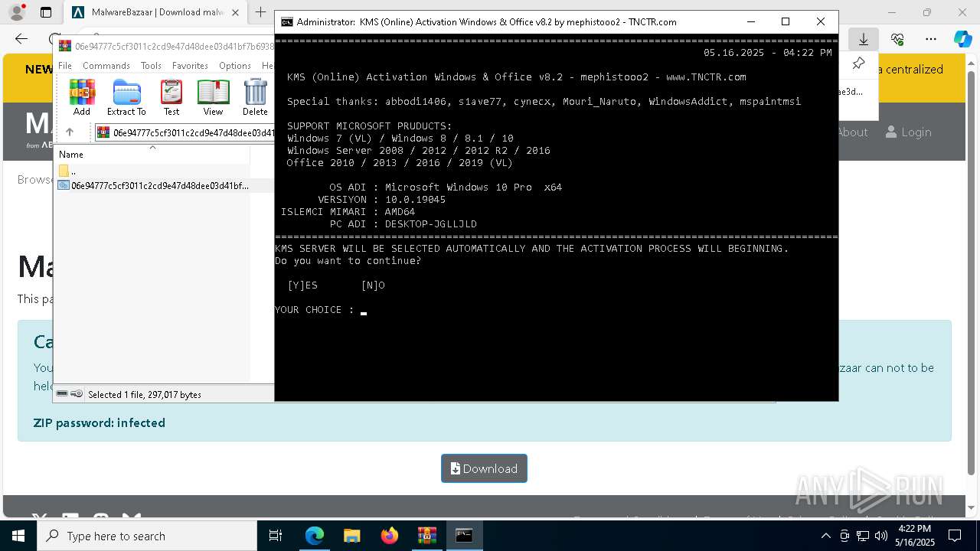Open the WinRAR File menu

tap(65, 66)
